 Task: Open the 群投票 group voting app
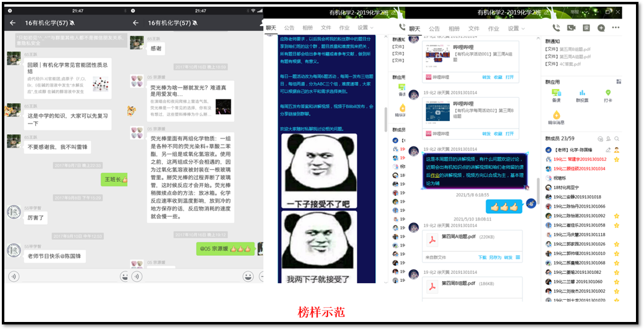pos(582,95)
